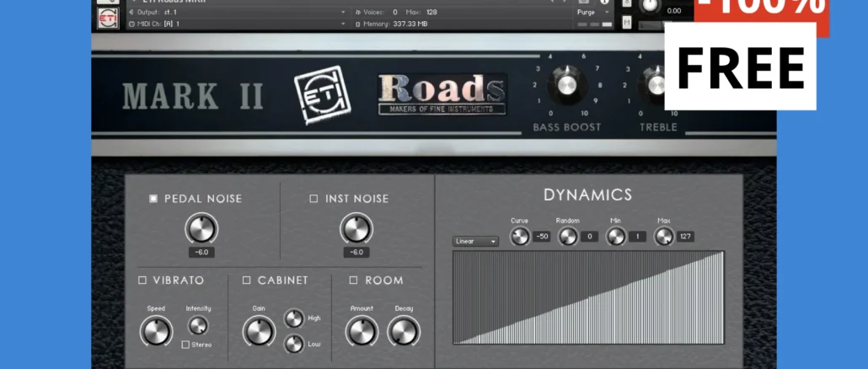
Task: Enable the Vibrato Stereo checkbox
Action: 186,345
